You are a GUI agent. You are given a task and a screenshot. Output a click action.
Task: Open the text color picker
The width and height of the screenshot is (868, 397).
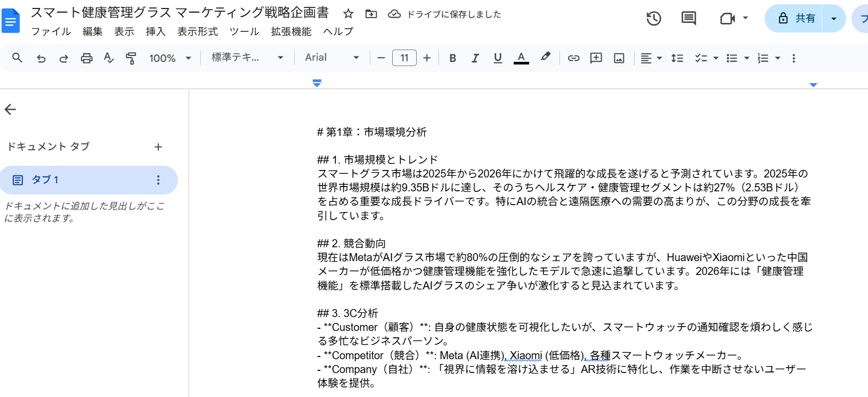click(521, 58)
